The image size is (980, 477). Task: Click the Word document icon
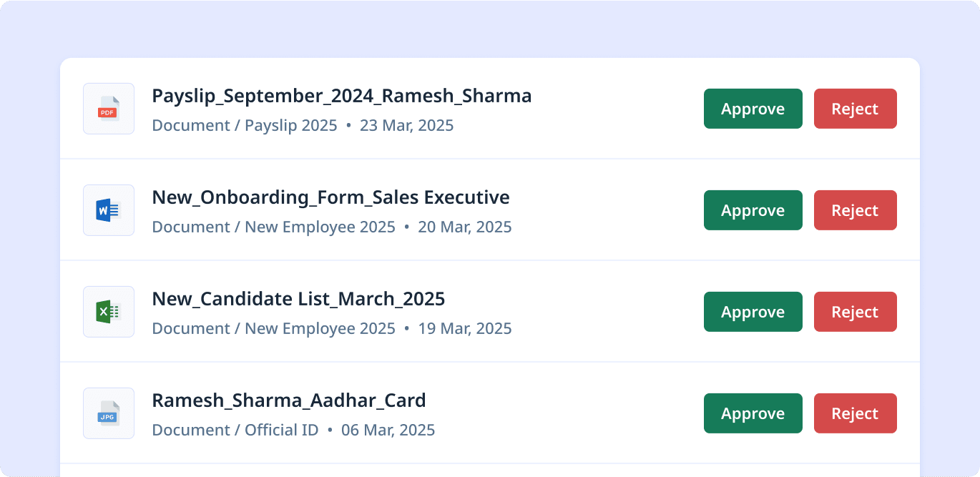(109, 210)
